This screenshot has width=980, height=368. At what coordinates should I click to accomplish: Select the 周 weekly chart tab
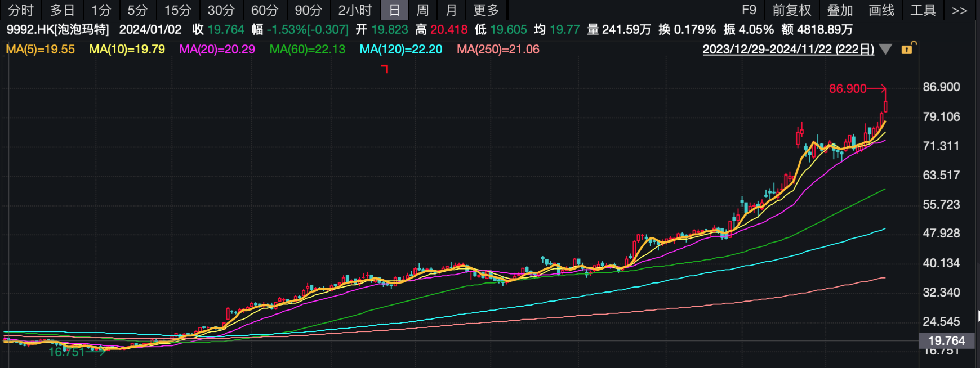[422, 10]
